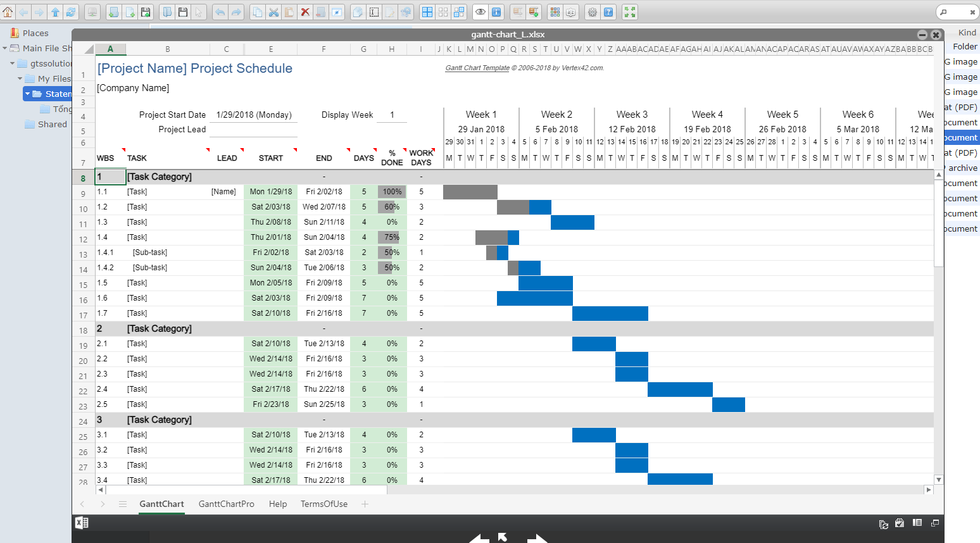Select column header B
The image size is (980, 543).
click(x=167, y=49)
